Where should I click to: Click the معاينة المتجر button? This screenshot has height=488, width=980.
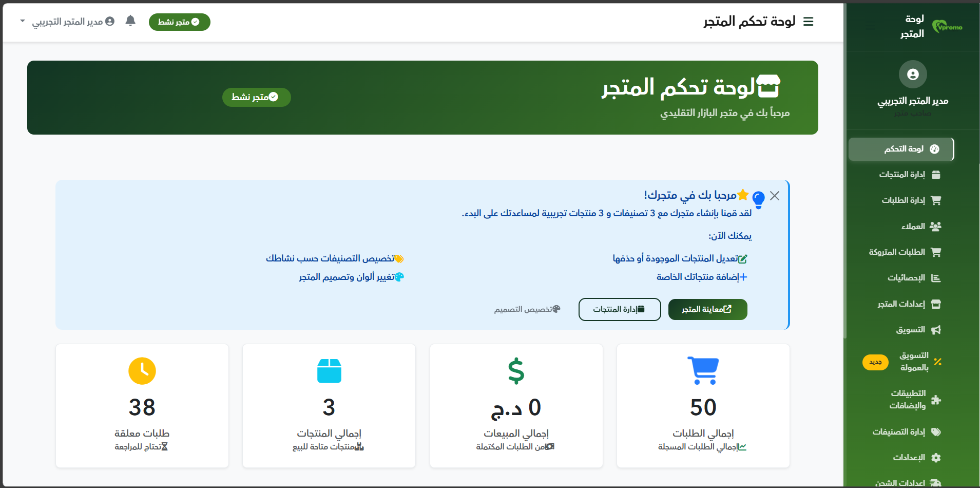[x=707, y=309]
